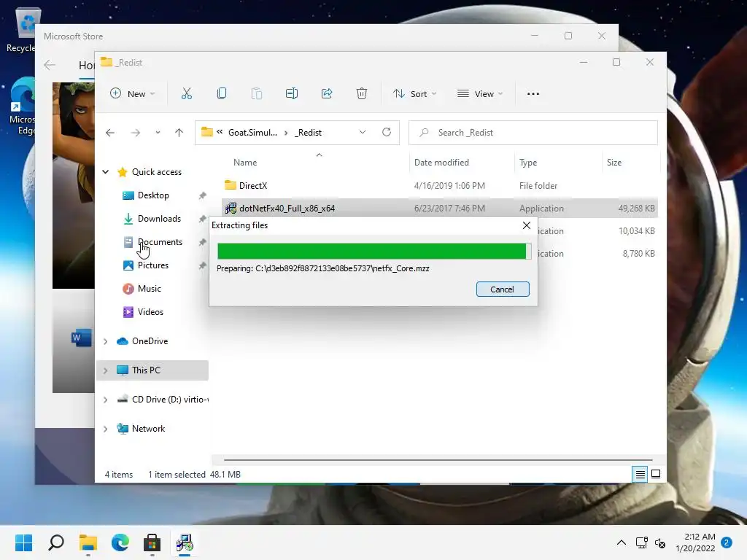Select Desktop in Quick access
The height and width of the screenshot is (560, 747).
[153, 195]
